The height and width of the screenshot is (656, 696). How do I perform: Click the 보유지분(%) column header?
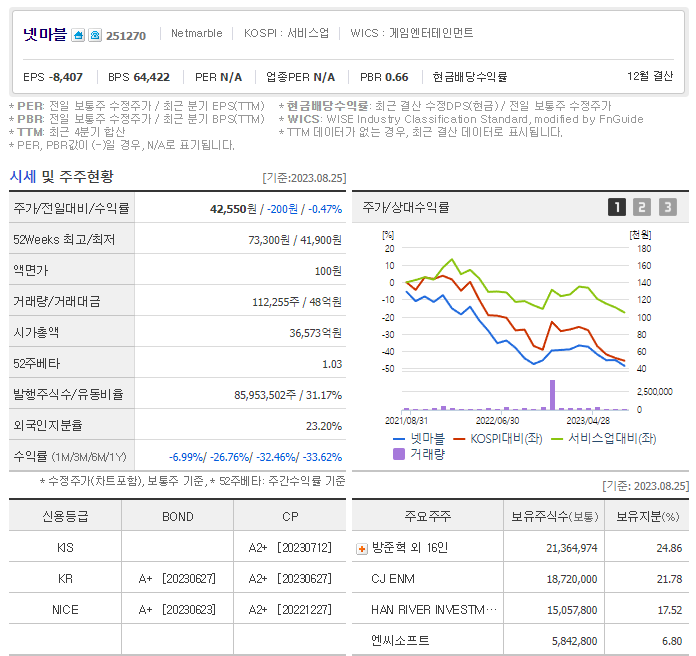pyautogui.click(x=648, y=516)
